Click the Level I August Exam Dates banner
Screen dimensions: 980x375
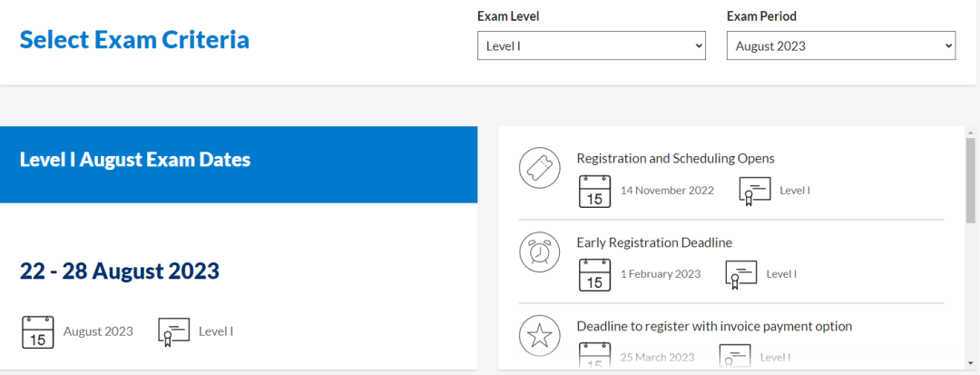239,165
